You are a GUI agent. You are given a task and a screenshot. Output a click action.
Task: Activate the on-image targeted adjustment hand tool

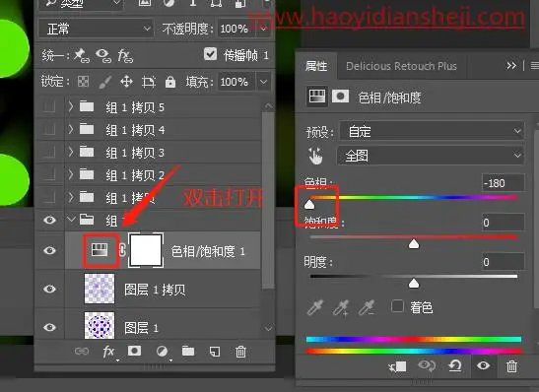[x=315, y=156]
